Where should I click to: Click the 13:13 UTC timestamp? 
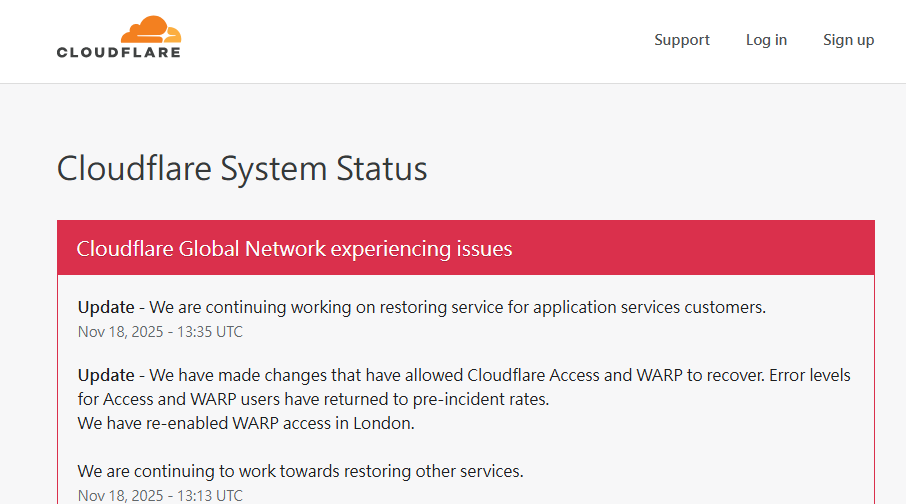tap(160, 495)
